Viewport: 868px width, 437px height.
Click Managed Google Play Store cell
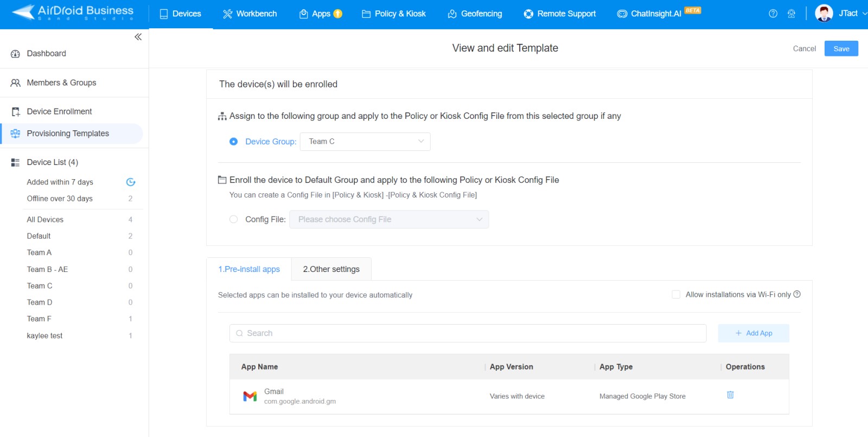642,396
